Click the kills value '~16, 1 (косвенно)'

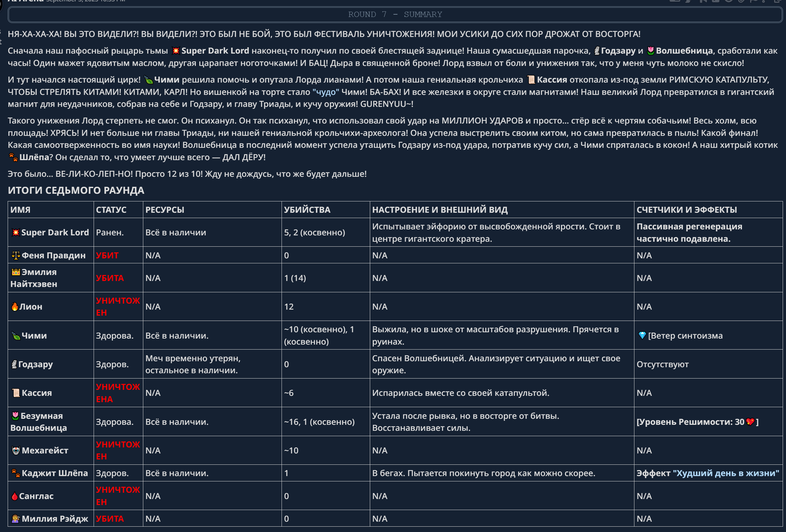(319, 421)
